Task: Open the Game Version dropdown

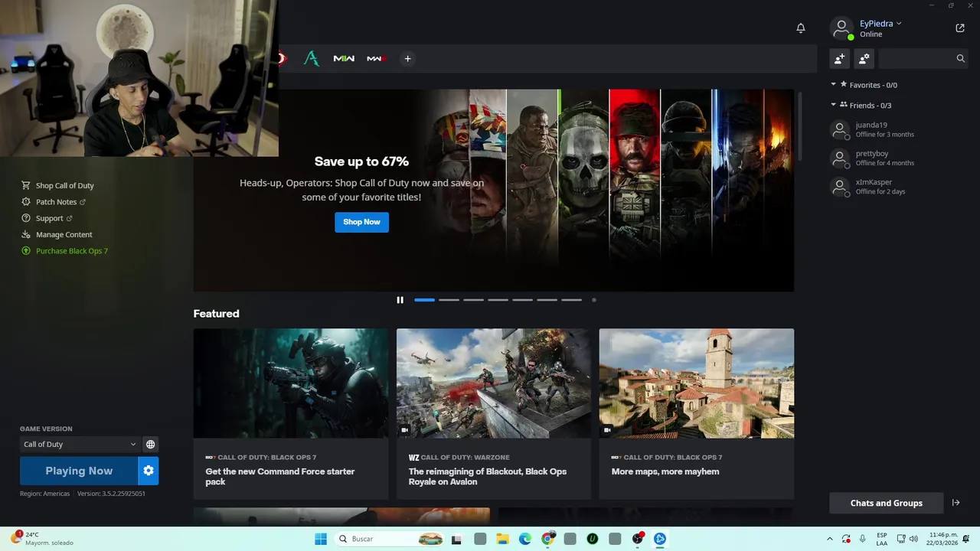Action: (80, 444)
